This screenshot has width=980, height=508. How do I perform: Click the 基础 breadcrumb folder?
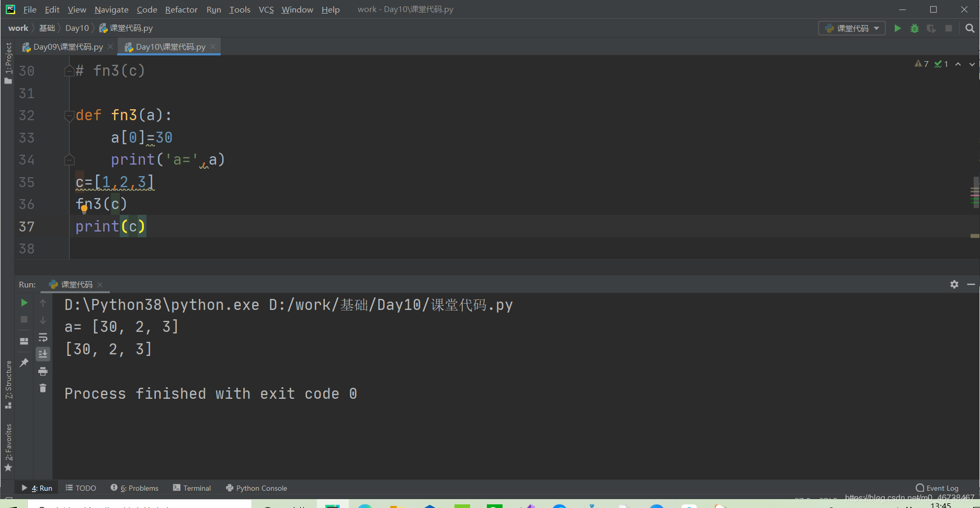[x=47, y=28]
